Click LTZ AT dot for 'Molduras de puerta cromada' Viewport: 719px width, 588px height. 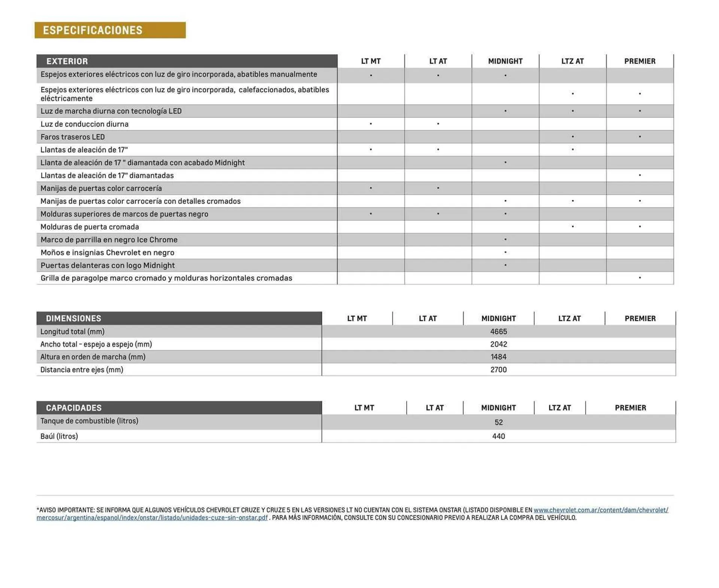click(x=573, y=226)
